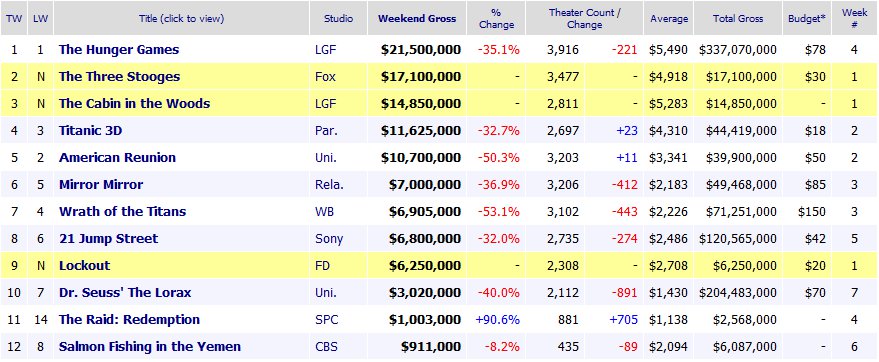Open The Three Stooges title link

pos(119,77)
